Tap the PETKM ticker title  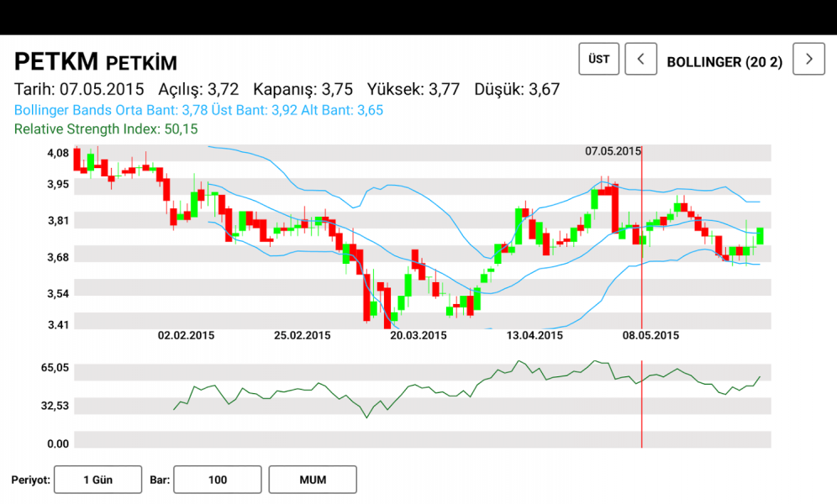pos(56,61)
